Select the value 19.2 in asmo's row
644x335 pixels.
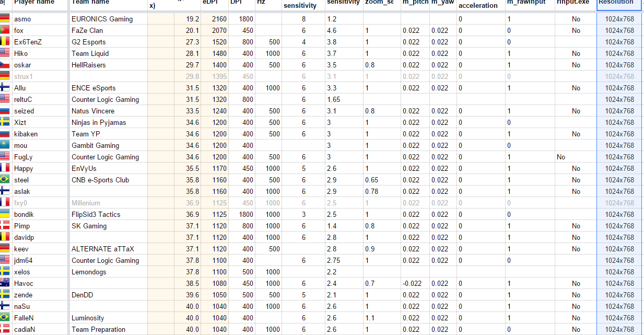(x=193, y=19)
